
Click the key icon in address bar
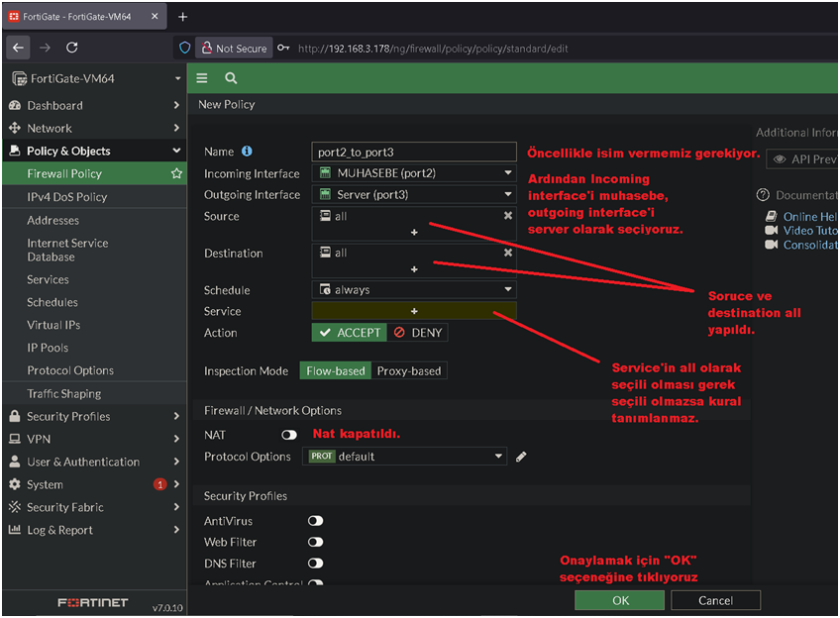(x=283, y=49)
